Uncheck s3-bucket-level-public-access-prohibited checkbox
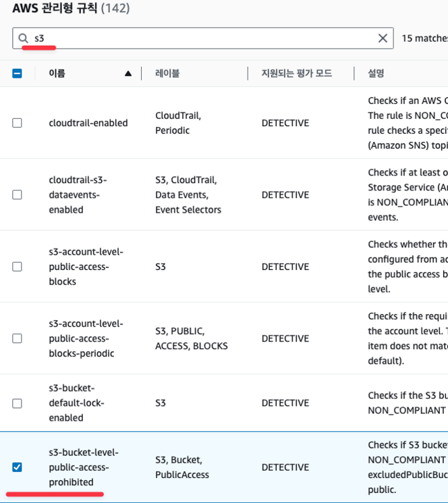 [x=17, y=467]
